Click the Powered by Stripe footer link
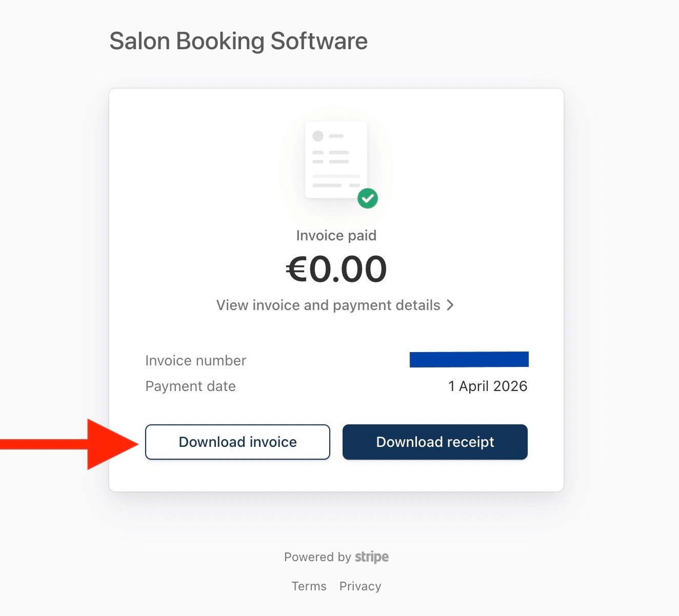This screenshot has height=616, width=679. 336,557
